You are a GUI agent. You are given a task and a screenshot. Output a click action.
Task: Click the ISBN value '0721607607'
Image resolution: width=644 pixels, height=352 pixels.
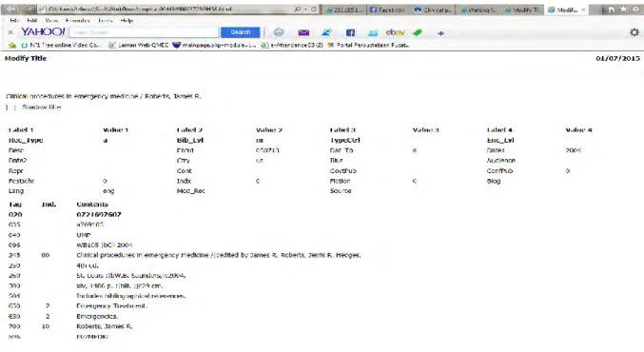99,214
